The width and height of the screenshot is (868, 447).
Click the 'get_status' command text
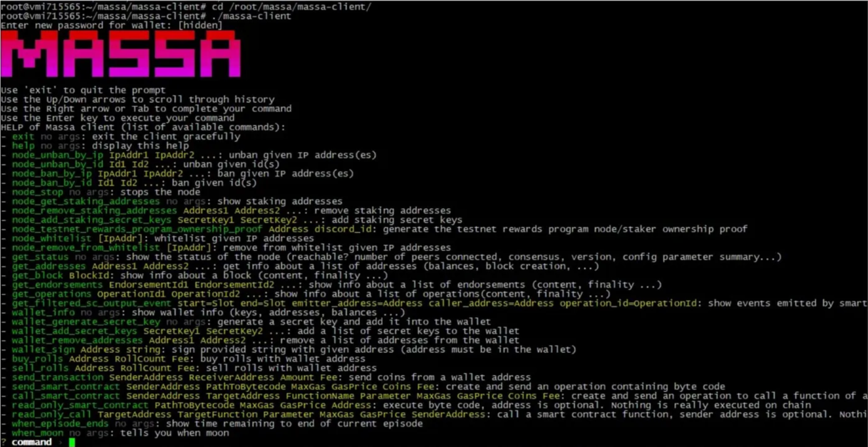pos(40,257)
